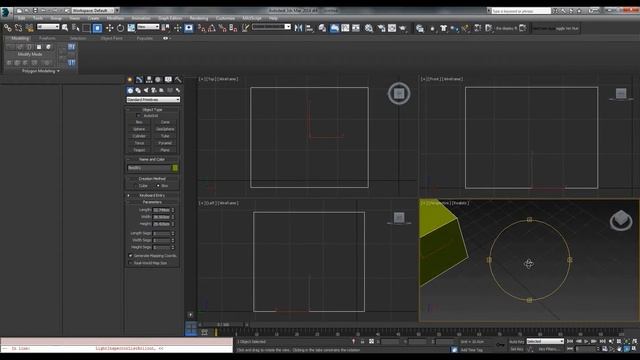Toggle the Angle Snap tool
This screenshot has height=360, width=640.
coord(212,28)
